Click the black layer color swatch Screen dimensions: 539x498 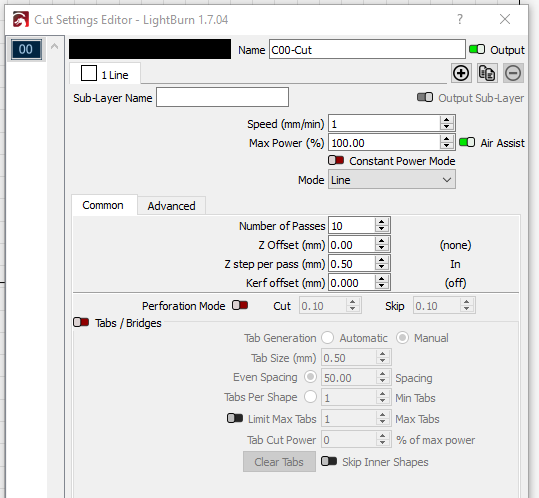click(x=150, y=49)
